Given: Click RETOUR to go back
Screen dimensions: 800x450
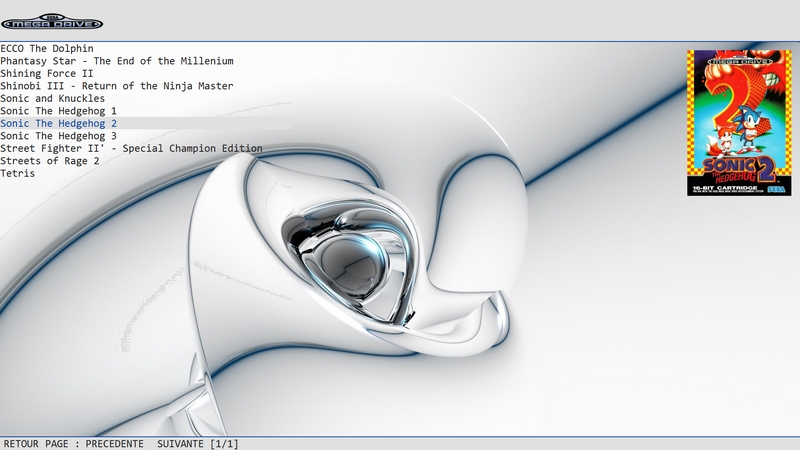Looking at the screenshot, I should (x=21, y=444).
